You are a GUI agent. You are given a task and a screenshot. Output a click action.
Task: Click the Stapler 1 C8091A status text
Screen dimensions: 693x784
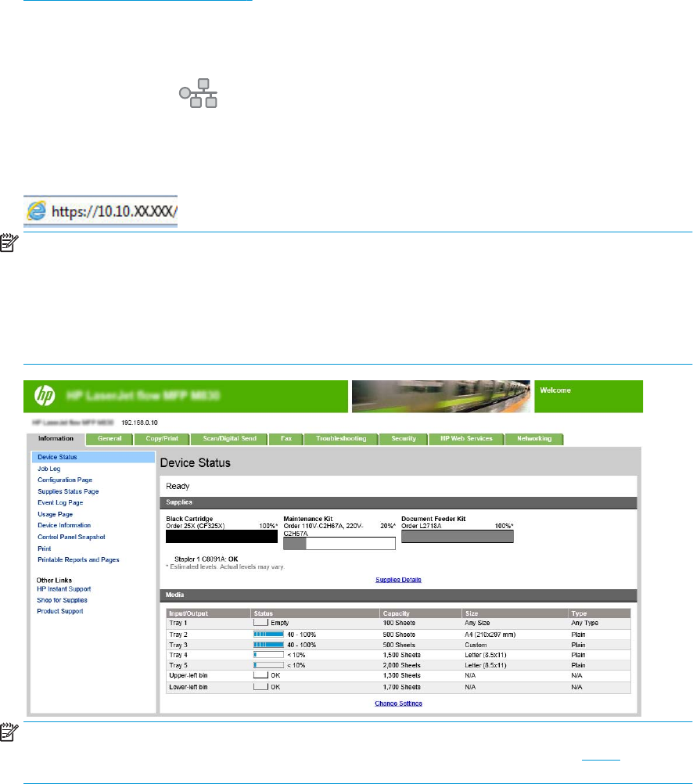(x=206, y=559)
